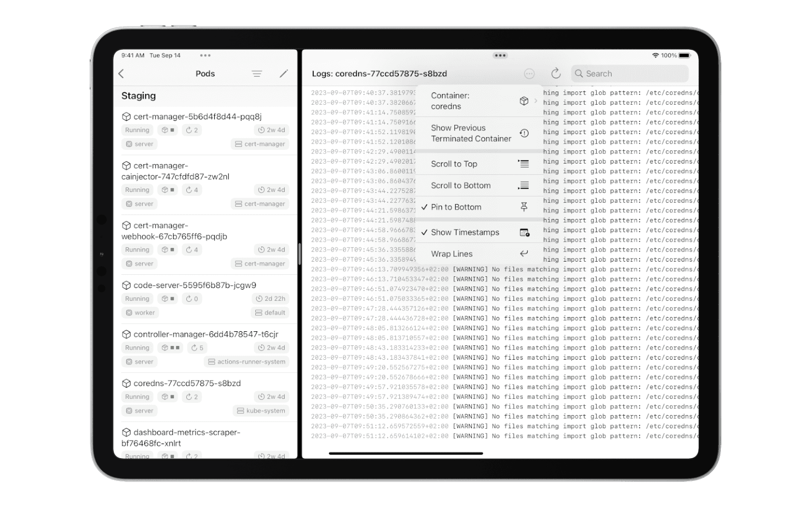The height and width of the screenshot is (508, 812).
Task: Expand the Container: coredns submenu chevron
Action: click(535, 100)
